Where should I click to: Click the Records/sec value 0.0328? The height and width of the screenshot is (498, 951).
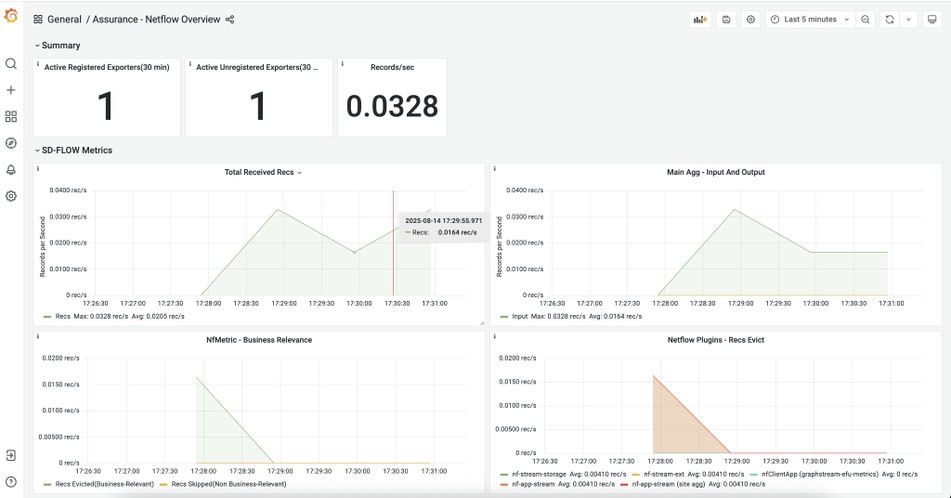(x=392, y=106)
